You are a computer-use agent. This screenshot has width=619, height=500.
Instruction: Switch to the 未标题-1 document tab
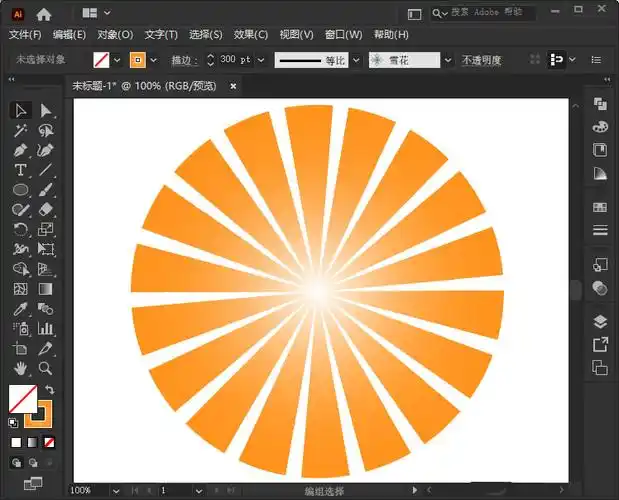(x=145, y=86)
